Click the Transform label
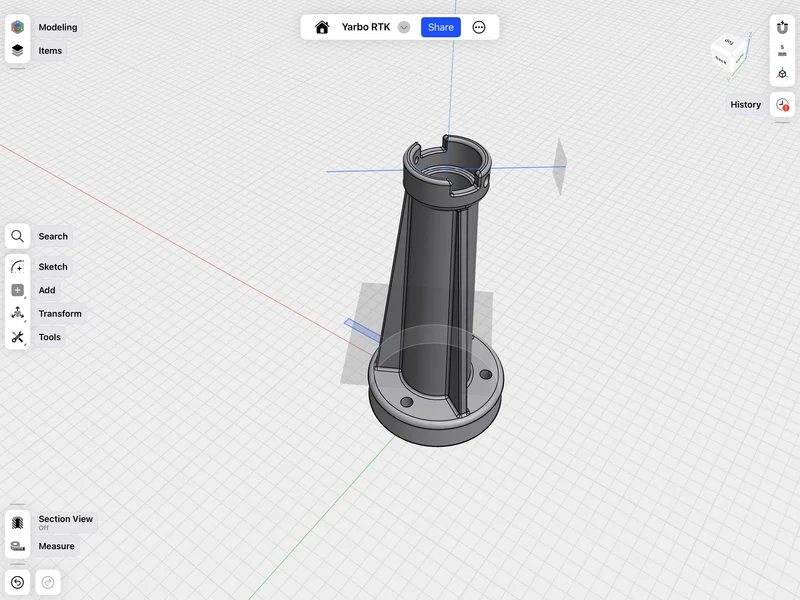The image size is (800, 600). tap(60, 313)
